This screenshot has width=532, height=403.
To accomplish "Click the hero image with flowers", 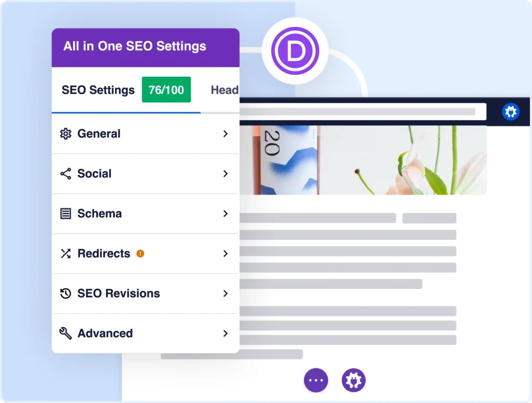I will [363, 160].
